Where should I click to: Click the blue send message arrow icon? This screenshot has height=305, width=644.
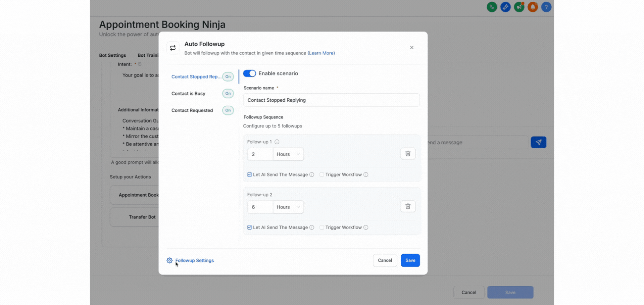[x=538, y=142]
